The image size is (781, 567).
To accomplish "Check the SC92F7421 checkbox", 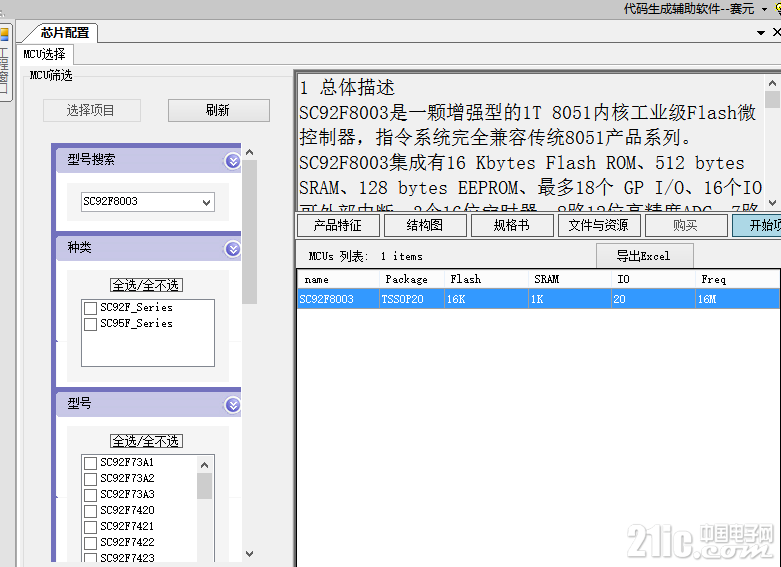I will [90, 527].
